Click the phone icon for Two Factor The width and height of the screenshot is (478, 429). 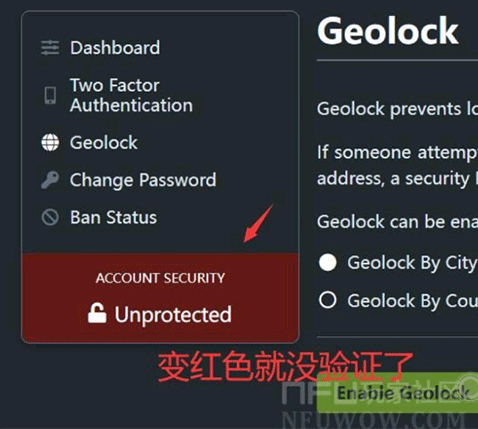click(x=50, y=95)
